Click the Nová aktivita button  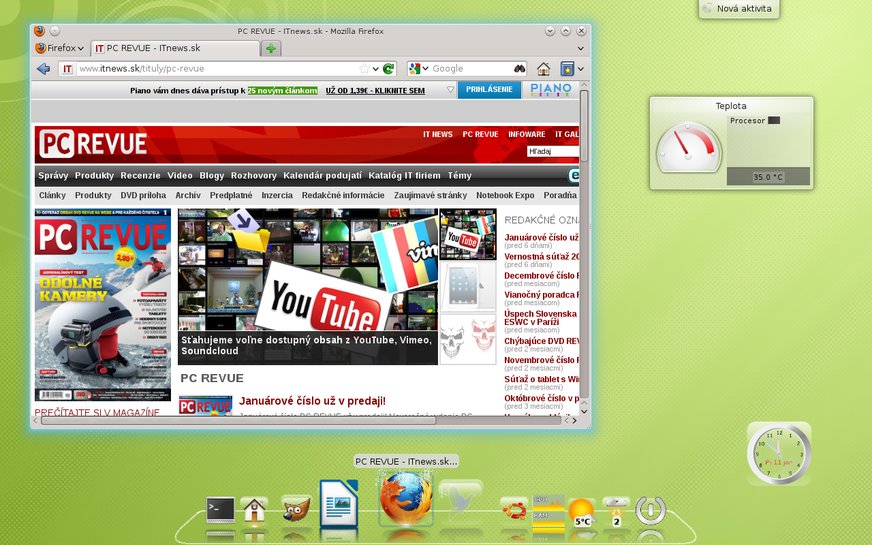coord(739,9)
